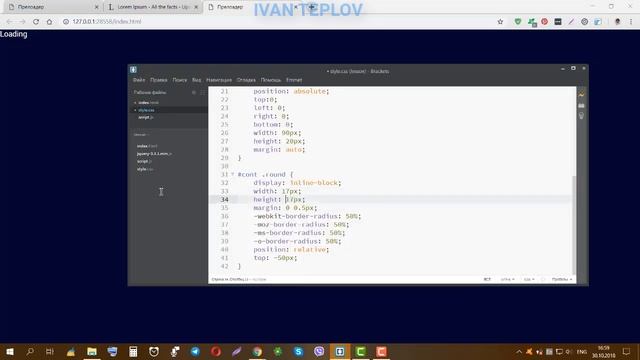640x360 pixels.
Task: Open the Отладка menu in Brackets
Action: 246,80
